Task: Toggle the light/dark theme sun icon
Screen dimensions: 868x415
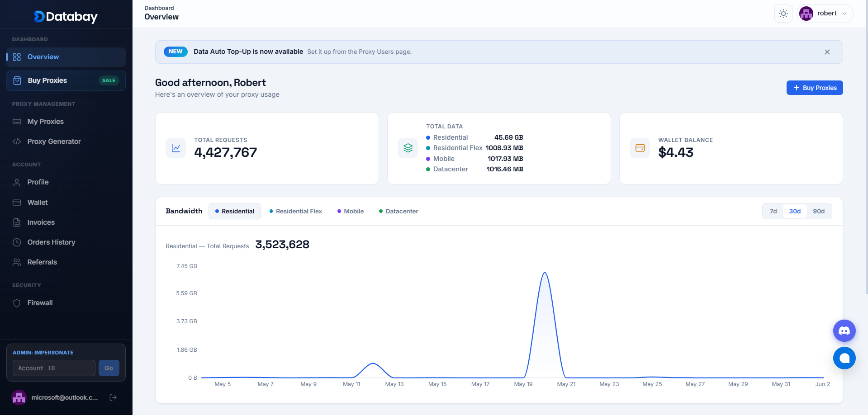Action: tap(783, 14)
